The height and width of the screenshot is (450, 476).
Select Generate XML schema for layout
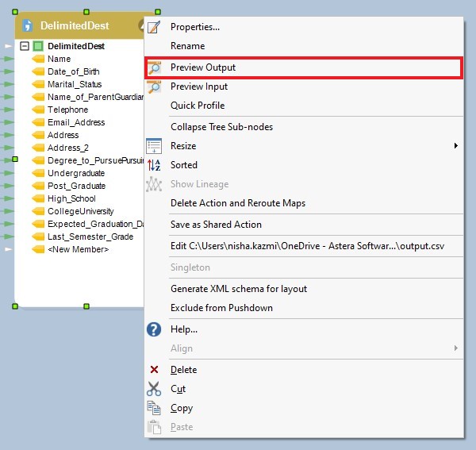point(239,289)
